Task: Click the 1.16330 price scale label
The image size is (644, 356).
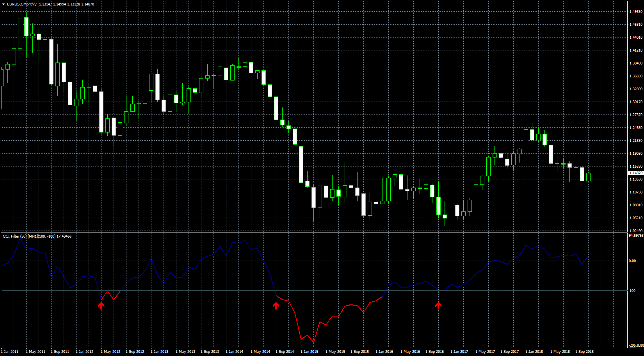Action: click(x=636, y=166)
